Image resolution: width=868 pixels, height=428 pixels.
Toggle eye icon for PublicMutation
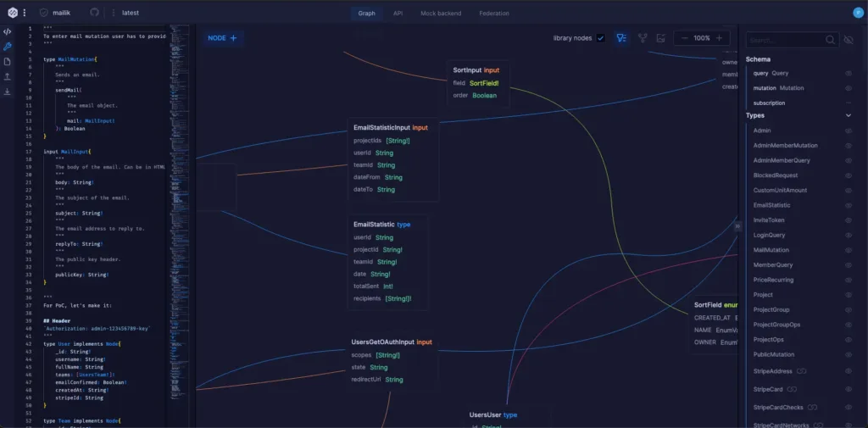point(848,354)
